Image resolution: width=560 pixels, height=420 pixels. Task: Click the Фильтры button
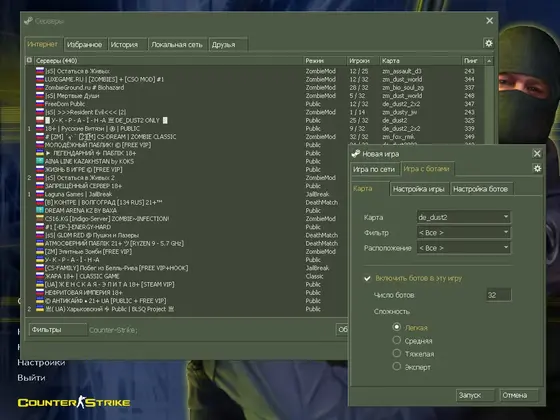point(58,330)
